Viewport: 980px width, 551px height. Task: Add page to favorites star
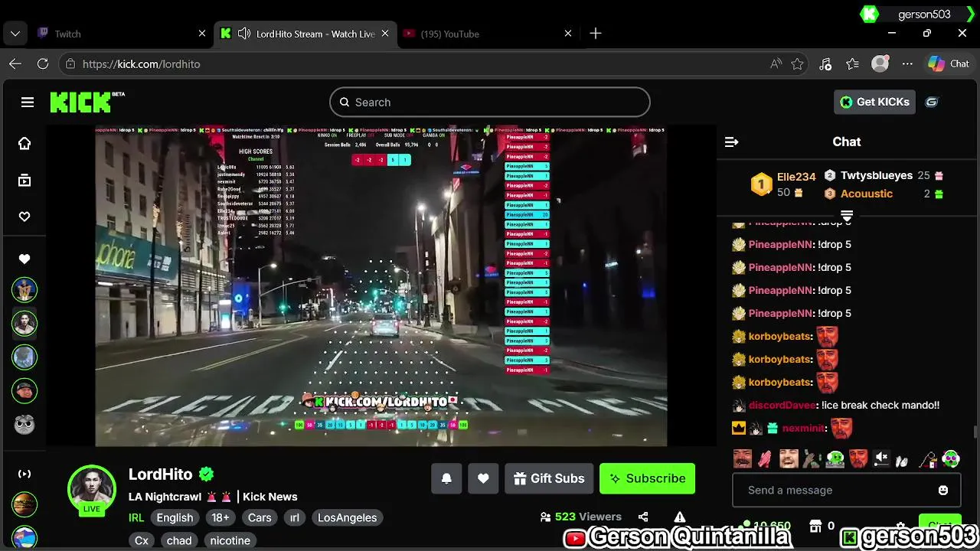(x=797, y=64)
